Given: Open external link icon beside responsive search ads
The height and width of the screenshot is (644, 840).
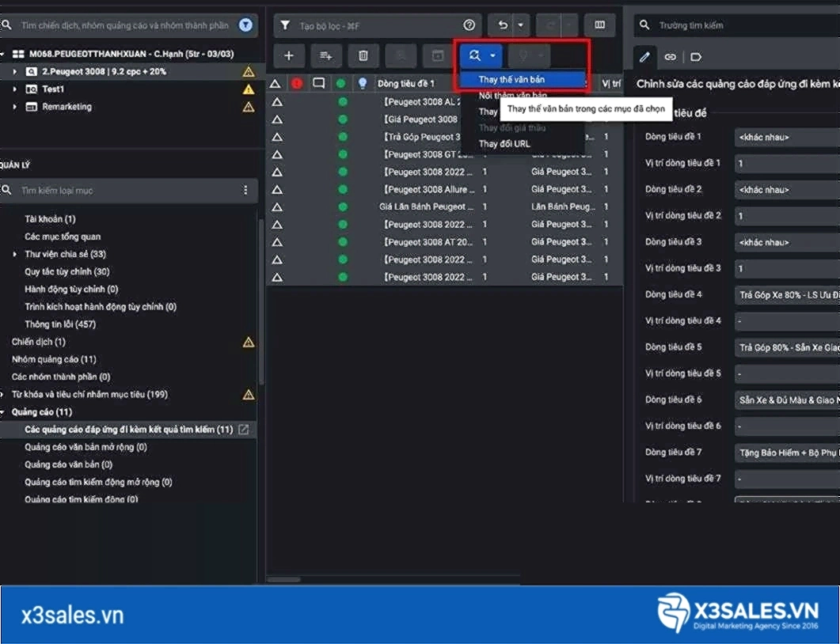Looking at the screenshot, I should tap(243, 430).
